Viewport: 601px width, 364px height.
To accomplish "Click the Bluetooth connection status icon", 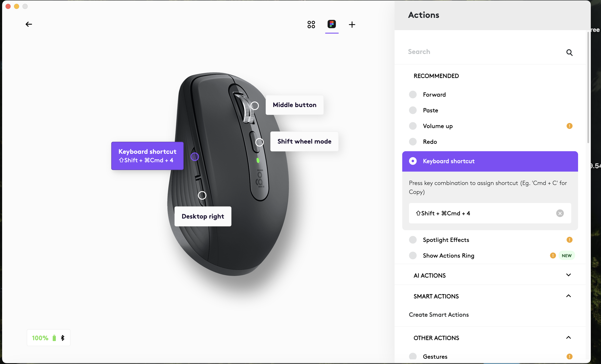I will [x=63, y=338].
